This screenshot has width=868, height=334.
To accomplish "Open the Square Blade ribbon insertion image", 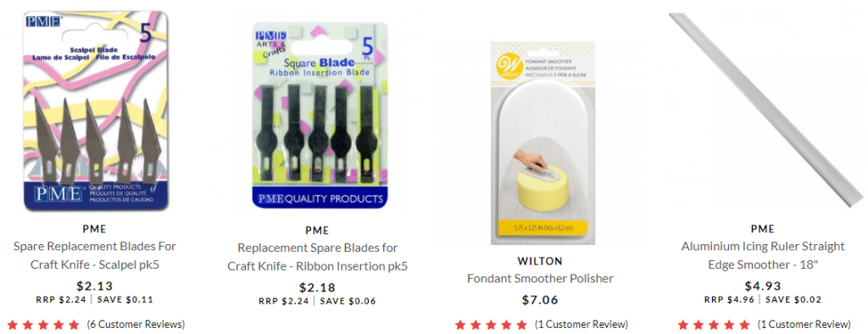I will (320, 115).
